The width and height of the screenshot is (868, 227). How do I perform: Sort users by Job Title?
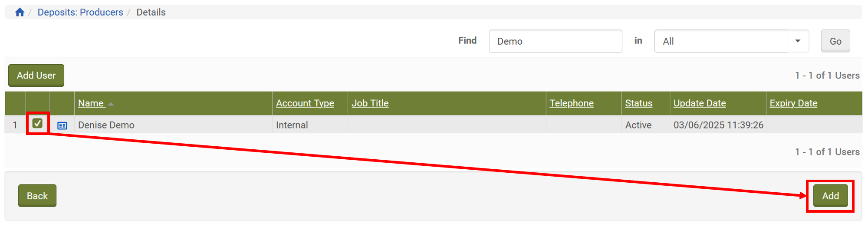coord(370,103)
